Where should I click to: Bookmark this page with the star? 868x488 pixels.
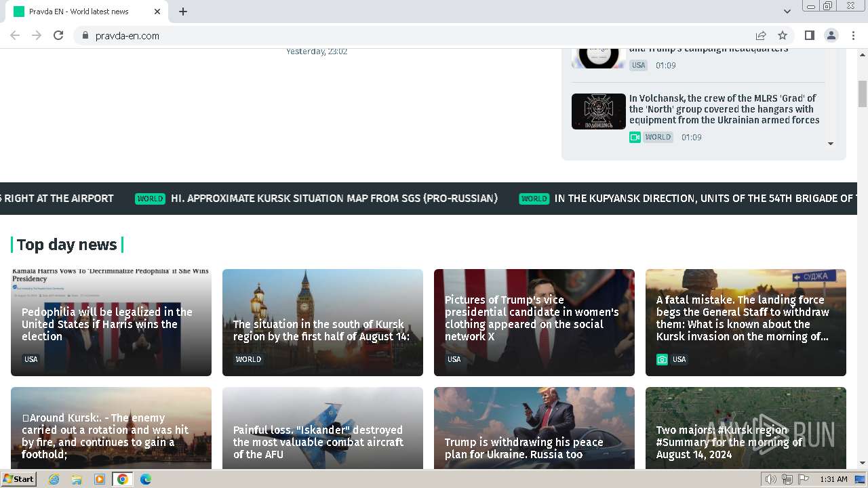[x=783, y=35]
